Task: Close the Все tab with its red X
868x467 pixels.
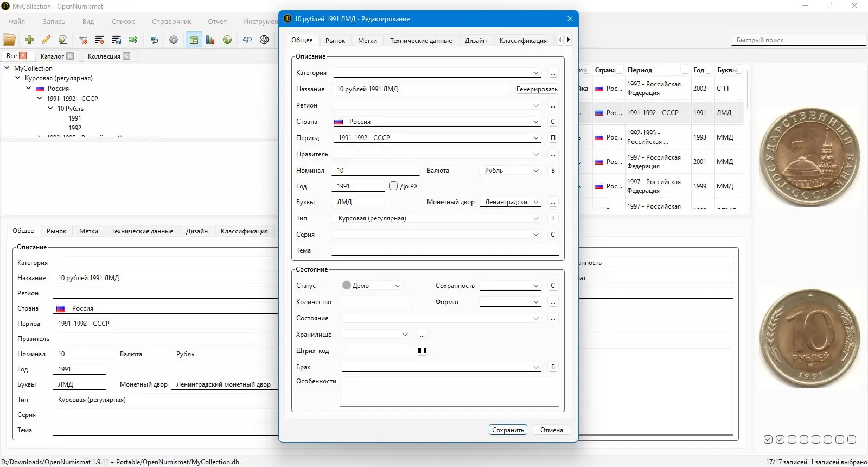Action: pos(23,55)
